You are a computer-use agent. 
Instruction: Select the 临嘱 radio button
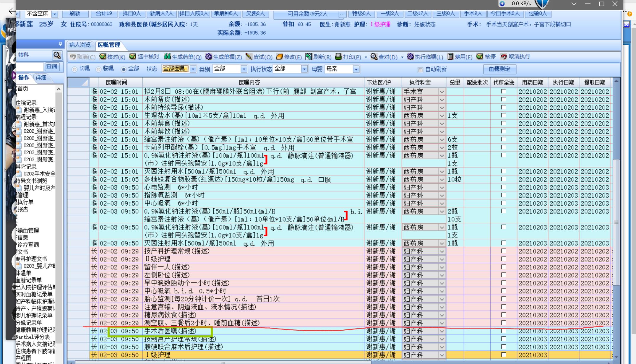(98, 69)
